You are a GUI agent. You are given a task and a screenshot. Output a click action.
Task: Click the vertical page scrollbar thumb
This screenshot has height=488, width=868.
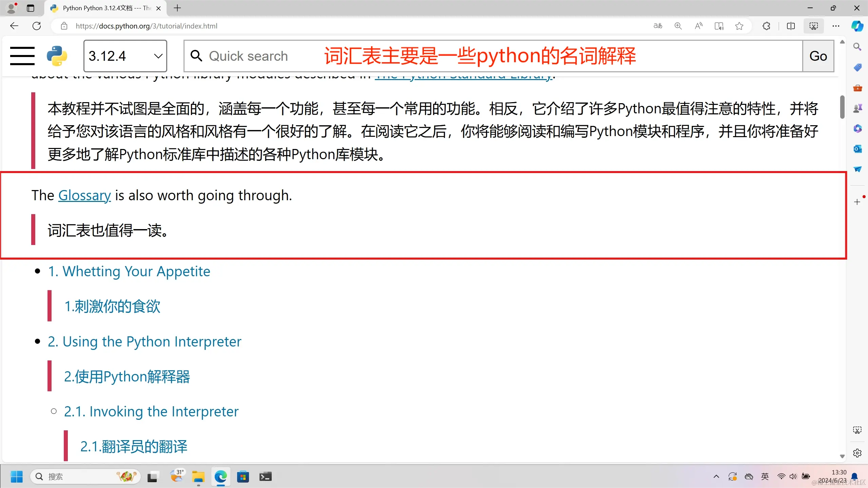(842, 107)
